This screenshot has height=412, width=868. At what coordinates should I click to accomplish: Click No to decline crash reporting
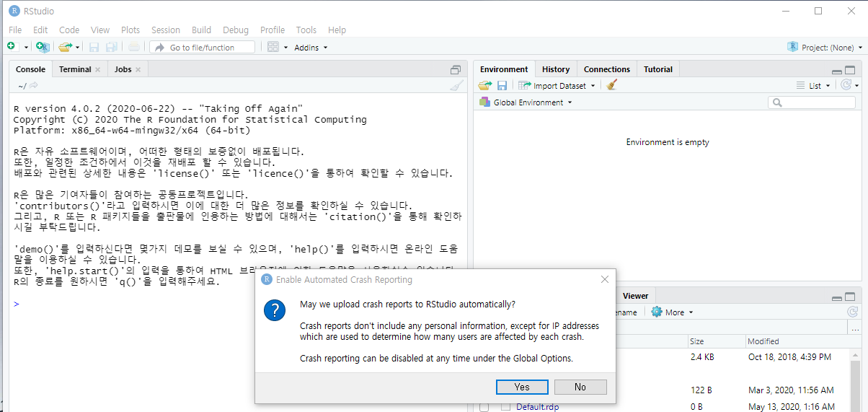(580, 387)
